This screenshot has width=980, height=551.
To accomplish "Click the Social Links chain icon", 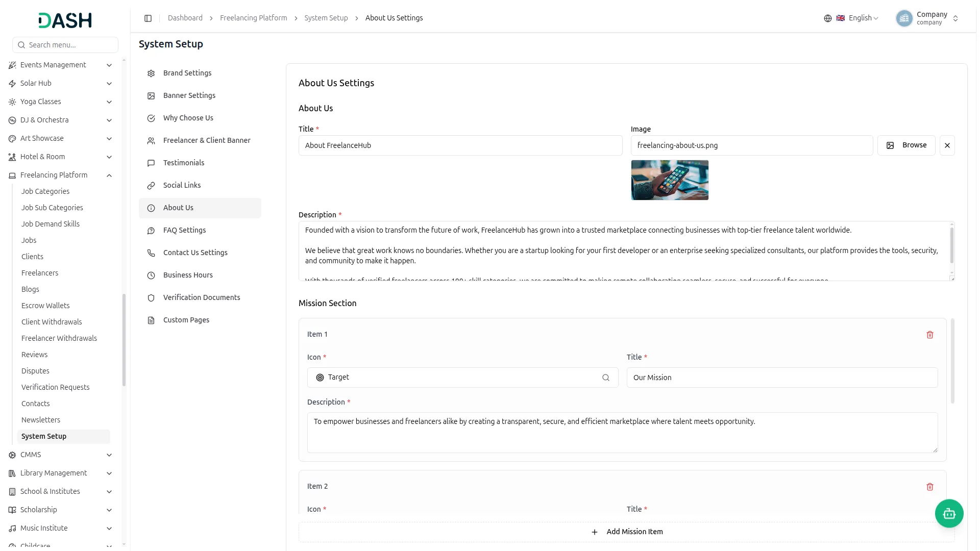I will [151, 186].
